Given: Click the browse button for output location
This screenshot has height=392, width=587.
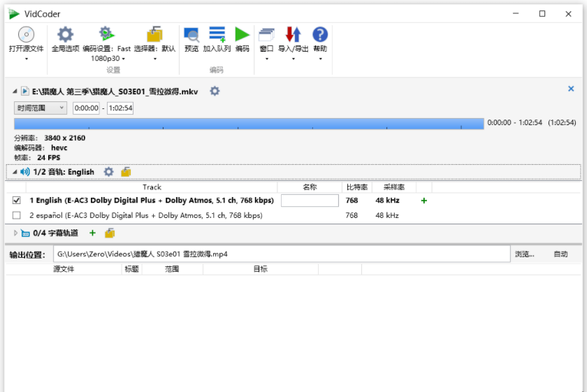Looking at the screenshot, I should coord(524,254).
